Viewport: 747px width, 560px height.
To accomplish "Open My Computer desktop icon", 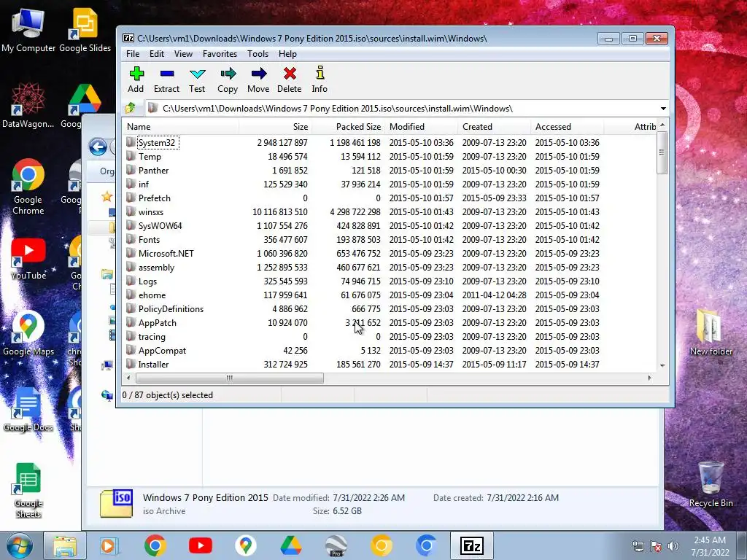I will 28,29.
